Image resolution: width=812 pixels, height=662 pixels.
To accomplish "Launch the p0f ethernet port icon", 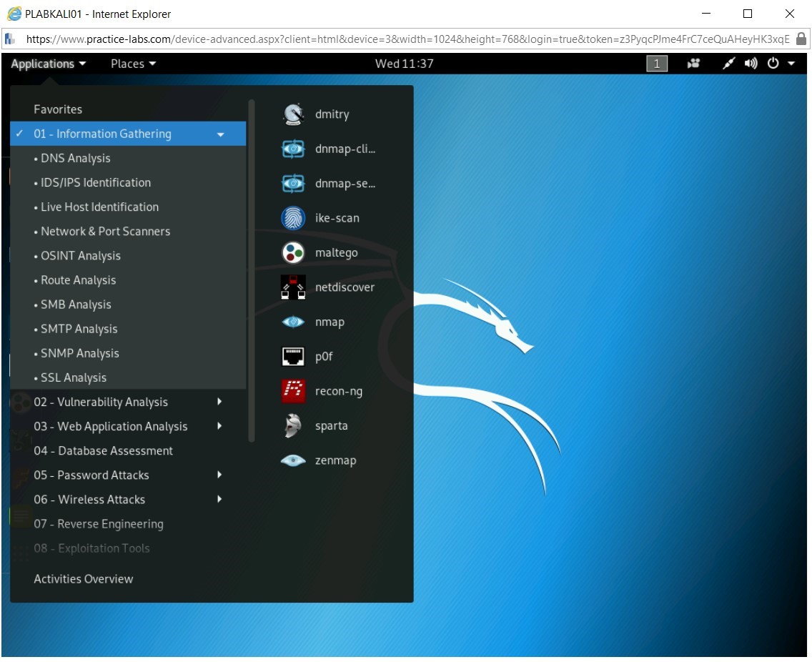I will tap(294, 356).
